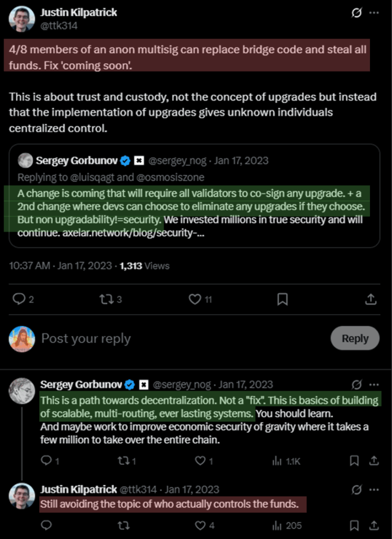The image size is (392, 539).
Task: Open more options menu on main post
Action: pyautogui.click(x=374, y=14)
